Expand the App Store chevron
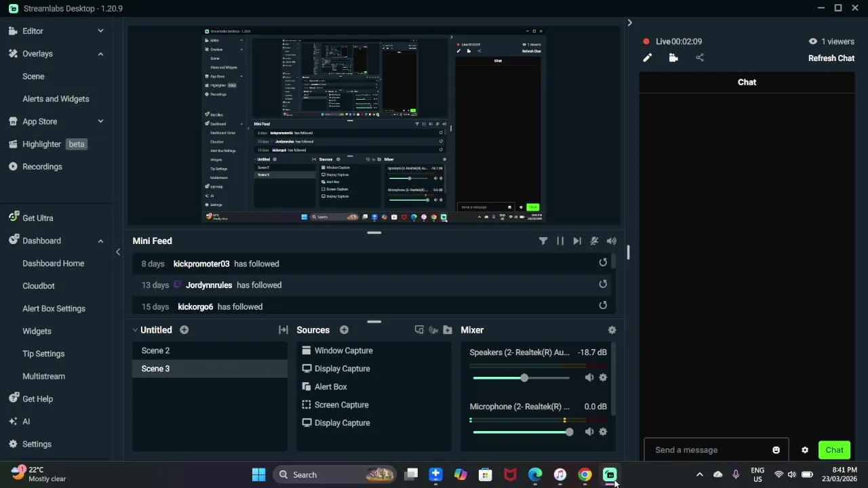This screenshot has height=488, width=868. 100,121
